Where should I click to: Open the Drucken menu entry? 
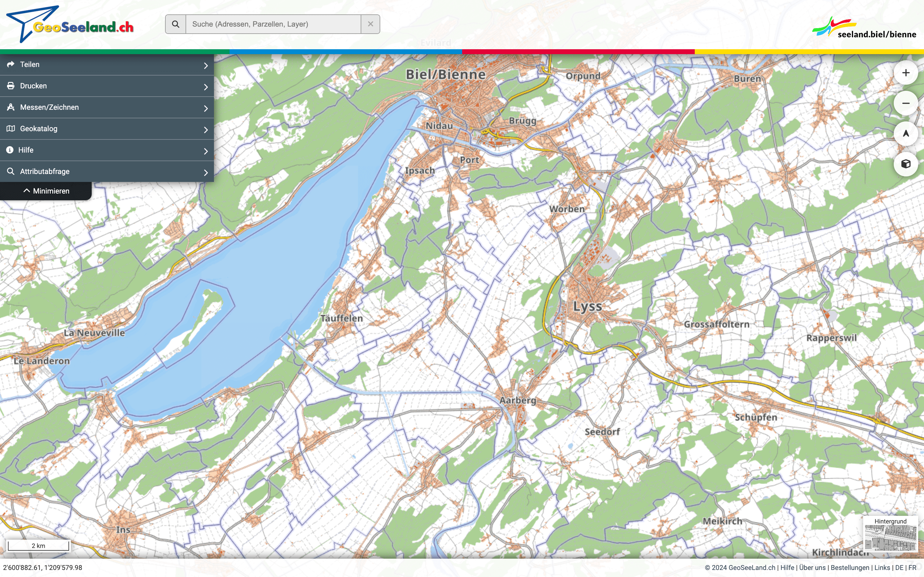107,86
